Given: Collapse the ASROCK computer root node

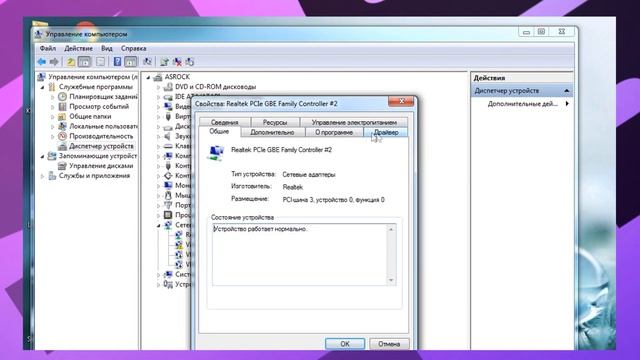Looking at the screenshot, I should [x=149, y=77].
